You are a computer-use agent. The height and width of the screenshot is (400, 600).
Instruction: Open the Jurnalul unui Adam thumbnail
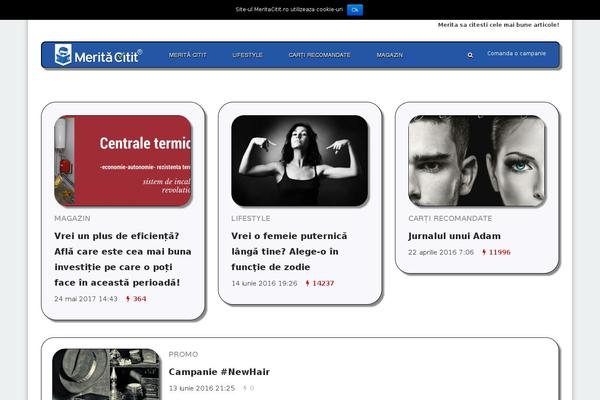tap(476, 160)
